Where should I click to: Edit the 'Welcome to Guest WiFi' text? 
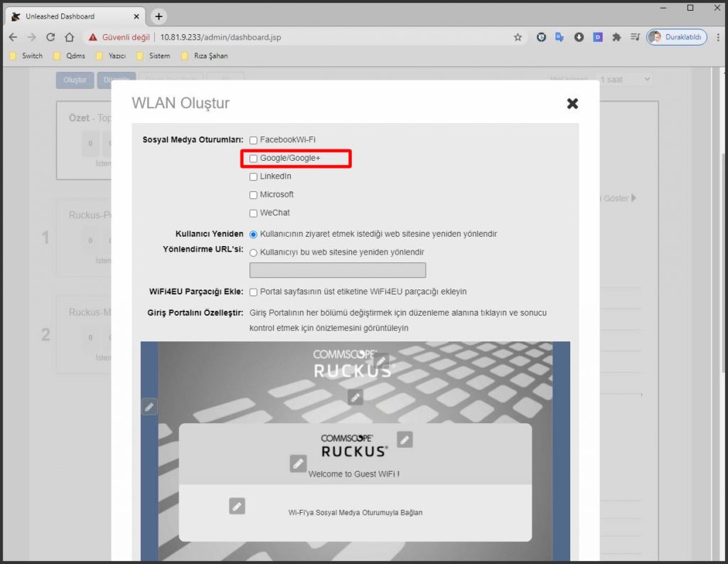click(298, 463)
